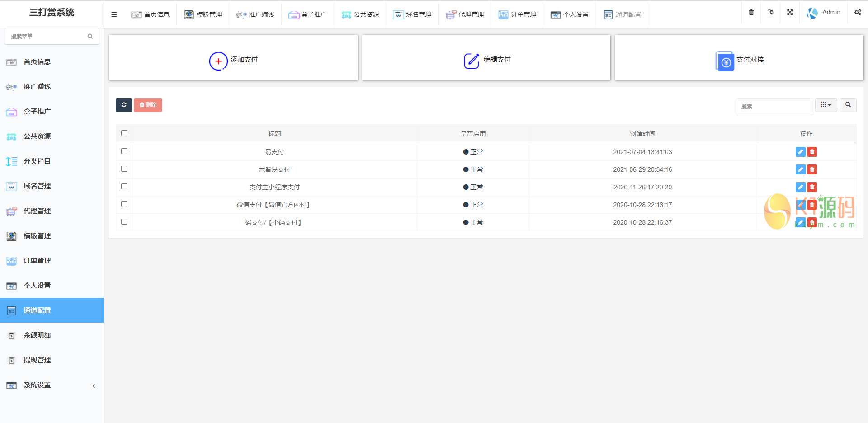Click the 搜索菜单 sidebar search field
Screen dimensions: 868x423
pos(47,36)
